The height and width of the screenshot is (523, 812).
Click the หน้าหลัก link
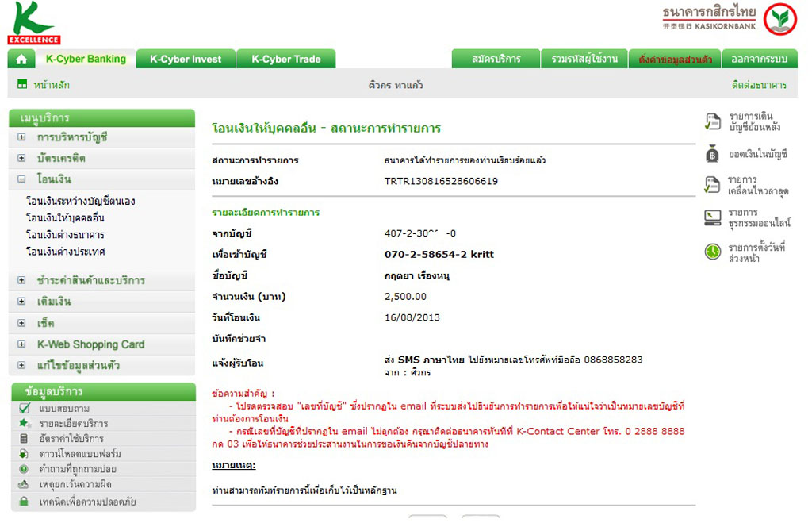click(52, 84)
